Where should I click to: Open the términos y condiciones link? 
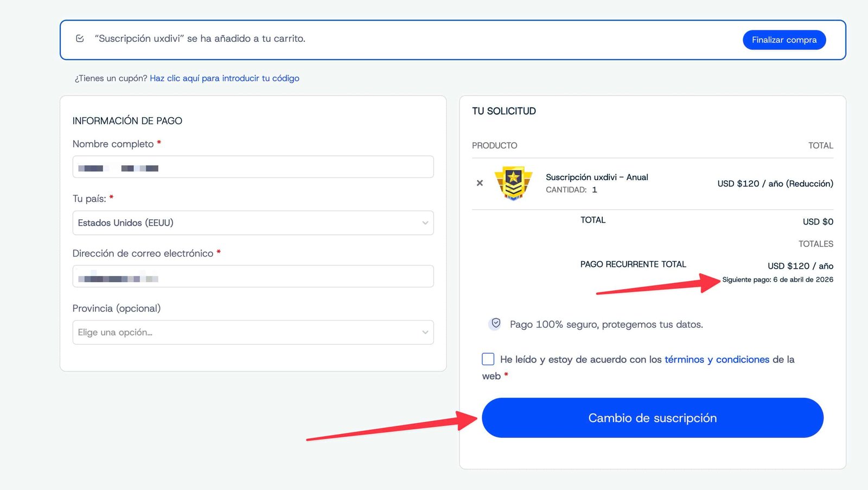[717, 359]
